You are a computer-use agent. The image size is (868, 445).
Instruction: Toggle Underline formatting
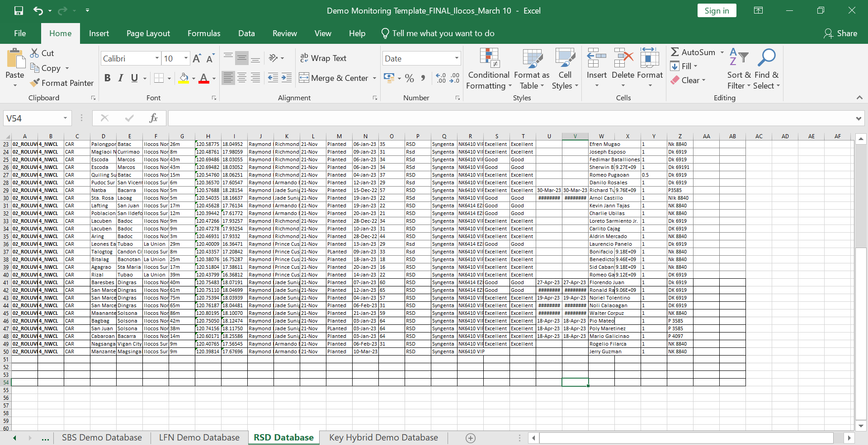134,78
